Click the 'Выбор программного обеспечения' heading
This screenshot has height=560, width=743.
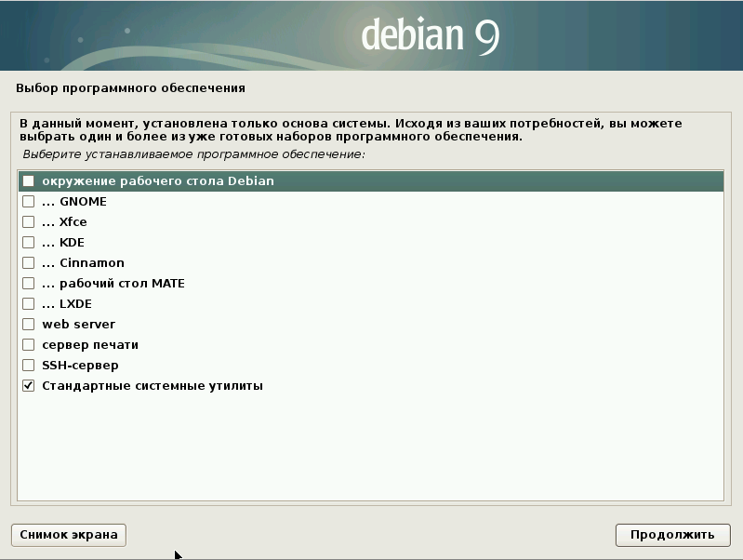point(130,88)
